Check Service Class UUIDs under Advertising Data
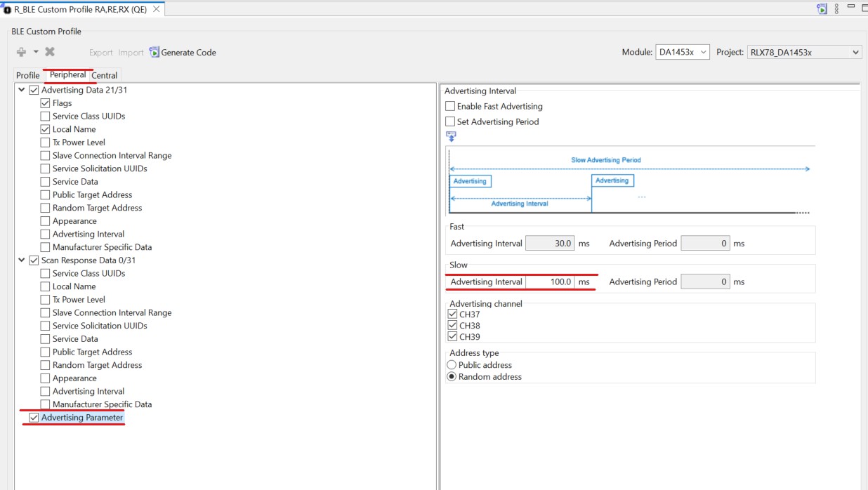The height and width of the screenshot is (490, 868). tap(45, 116)
